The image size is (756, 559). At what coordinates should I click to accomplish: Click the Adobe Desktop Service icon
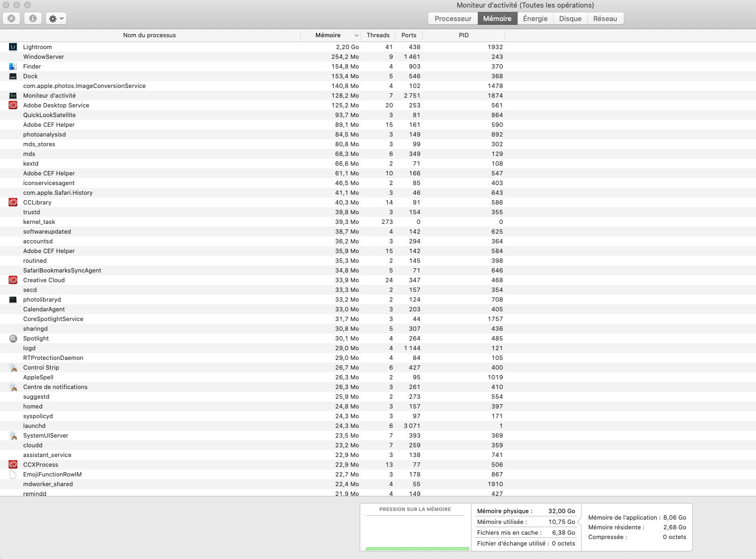[x=13, y=105]
